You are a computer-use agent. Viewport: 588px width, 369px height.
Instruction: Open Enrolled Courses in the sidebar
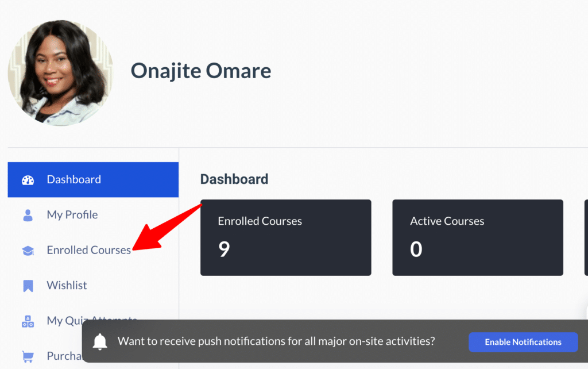tap(93, 250)
